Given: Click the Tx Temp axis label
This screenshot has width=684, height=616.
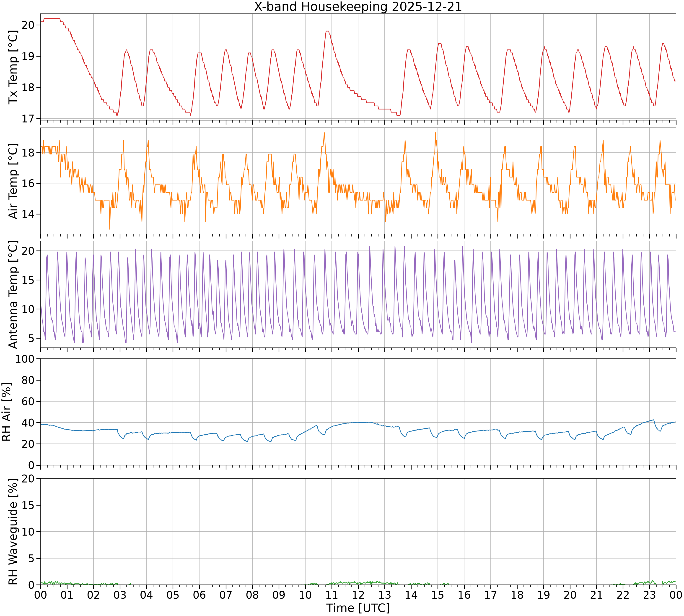Looking at the screenshot, I should pos(13,67).
